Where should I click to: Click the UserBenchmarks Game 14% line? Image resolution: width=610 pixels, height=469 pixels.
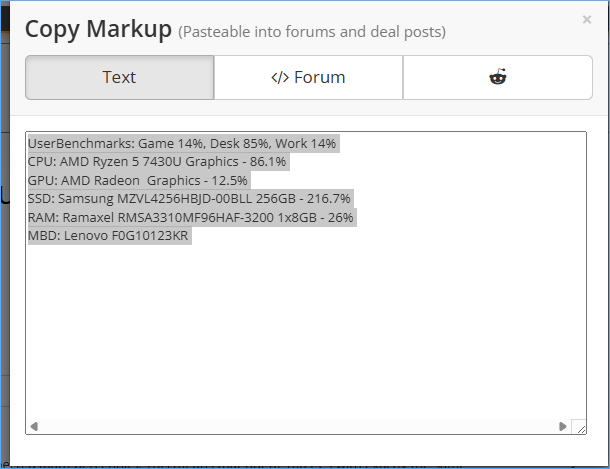[182, 144]
